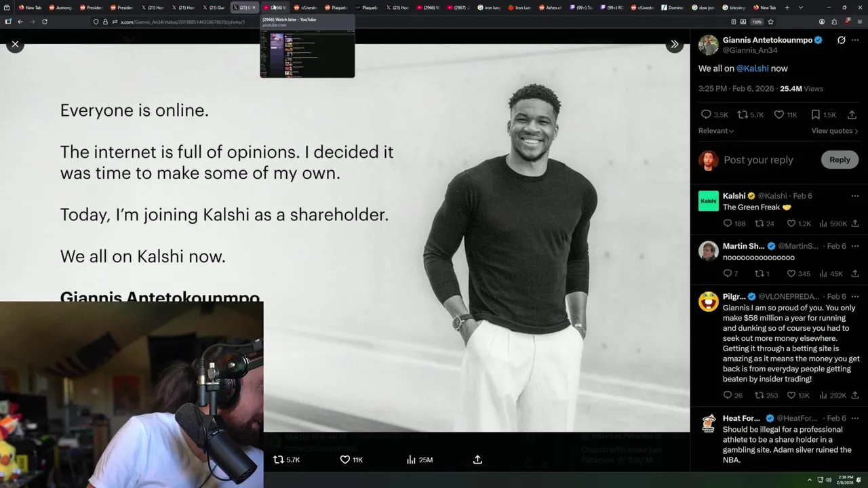868x488 pixels.
Task: Like Kalshi's reply showing 1.2K
Action: pyautogui.click(x=799, y=224)
